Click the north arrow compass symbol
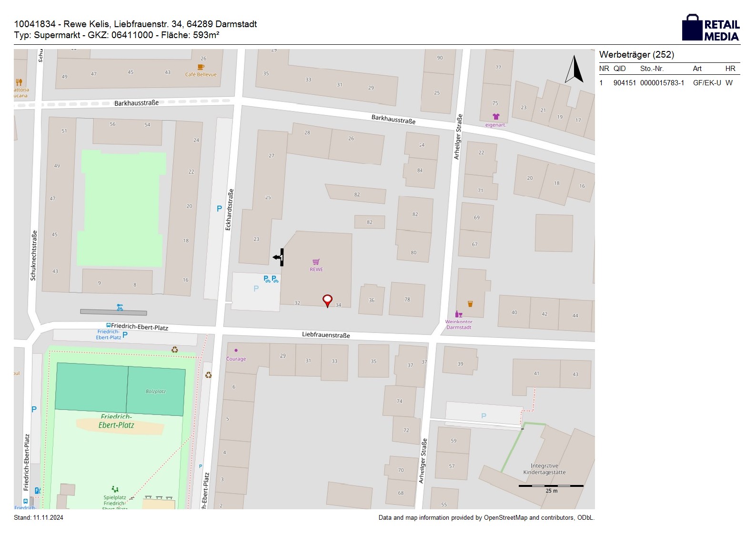756x535 pixels. coord(574,70)
